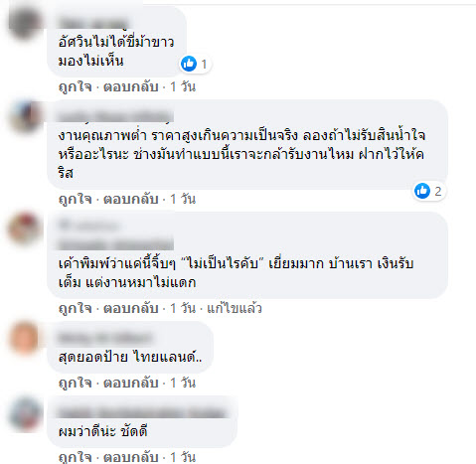Reply to the comment 'ผมว่าดีน่ะ ชัดดี'

(x=131, y=457)
